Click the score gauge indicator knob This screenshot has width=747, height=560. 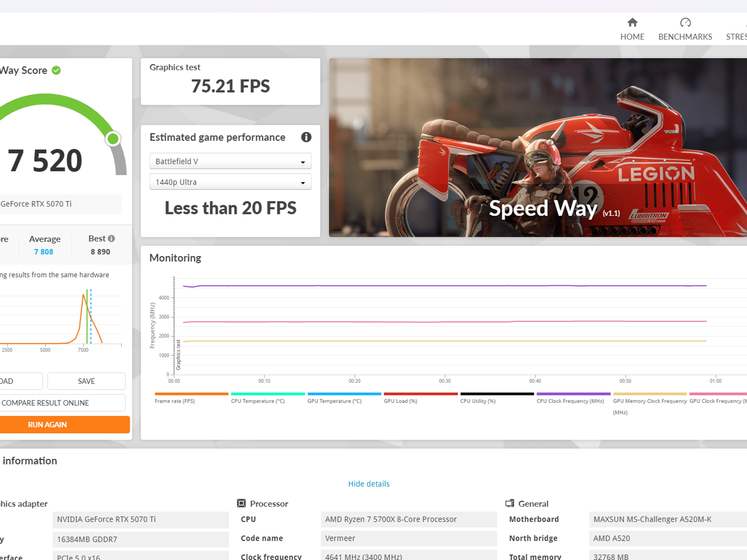click(x=113, y=139)
